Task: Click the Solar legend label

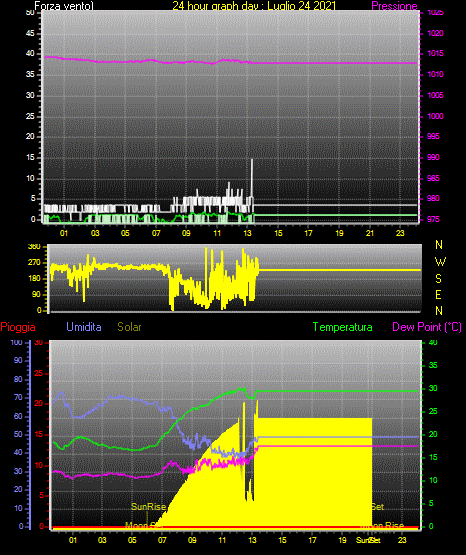Action: point(130,327)
